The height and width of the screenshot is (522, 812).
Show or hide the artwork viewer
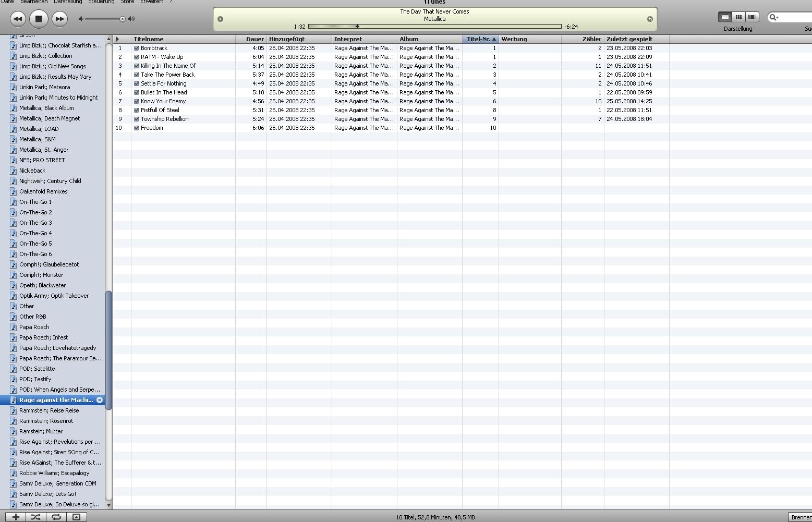pyautogui.click(x=76, y=517)
